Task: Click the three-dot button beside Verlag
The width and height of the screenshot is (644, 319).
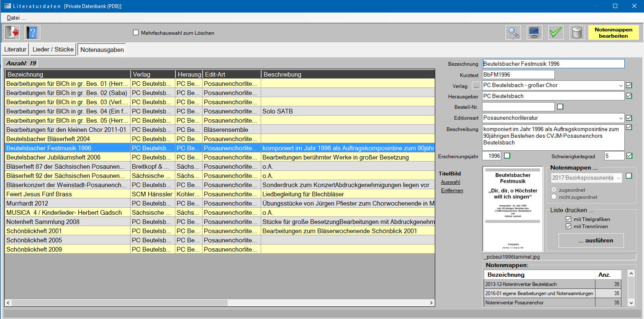Action: (476, 85)
